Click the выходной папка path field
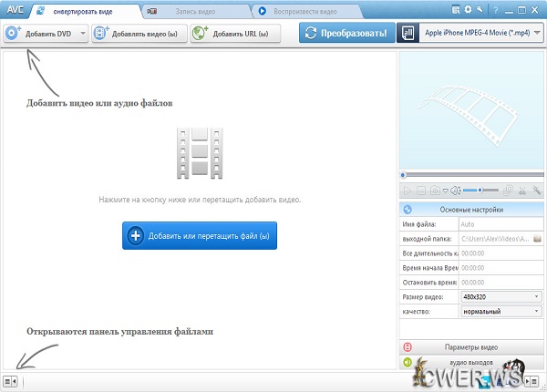 coord(495,239)
